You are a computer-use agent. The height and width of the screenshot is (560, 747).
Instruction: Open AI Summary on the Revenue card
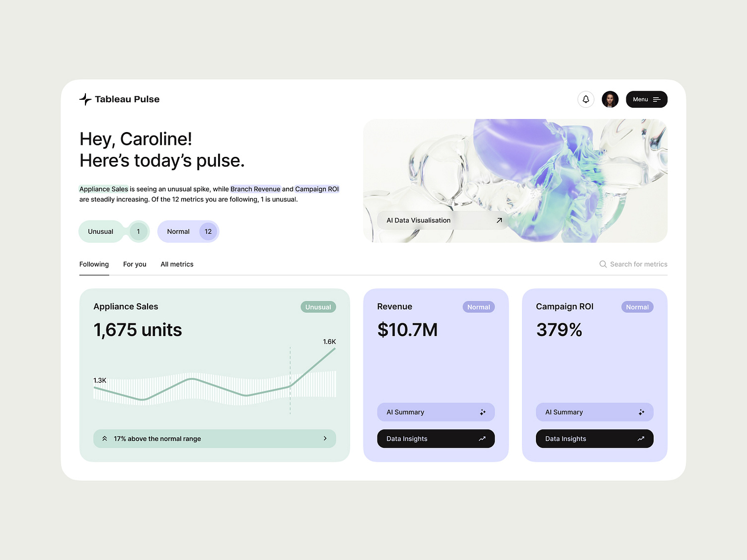[436, 412]
